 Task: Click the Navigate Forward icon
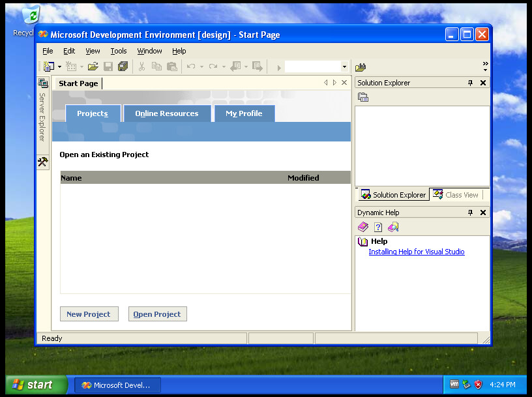click(258, 66)
